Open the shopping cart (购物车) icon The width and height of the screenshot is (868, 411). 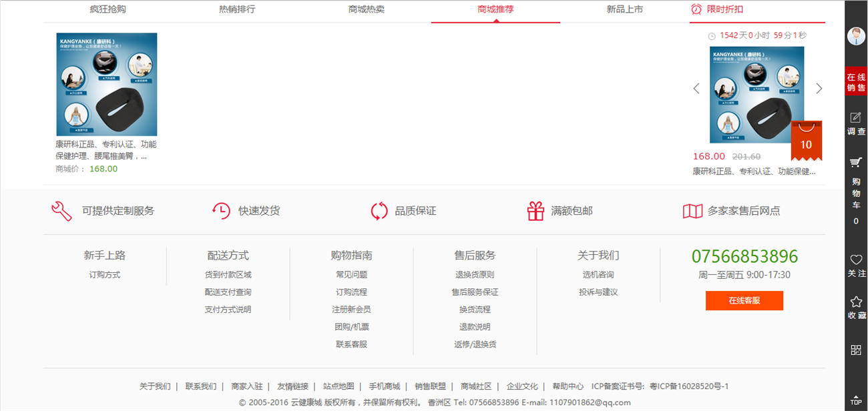856,162
